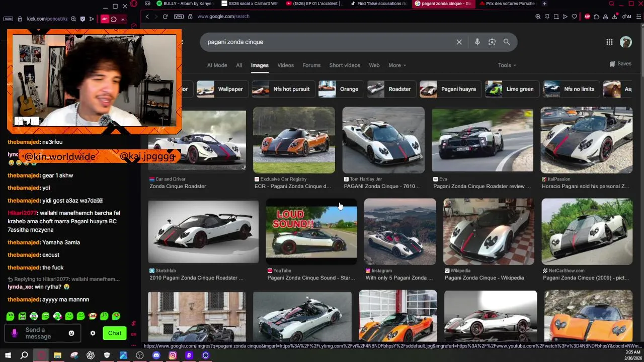Open OBS Studio from the taskbar
Viewport: 644px width, 362px height.
(140, 355)
